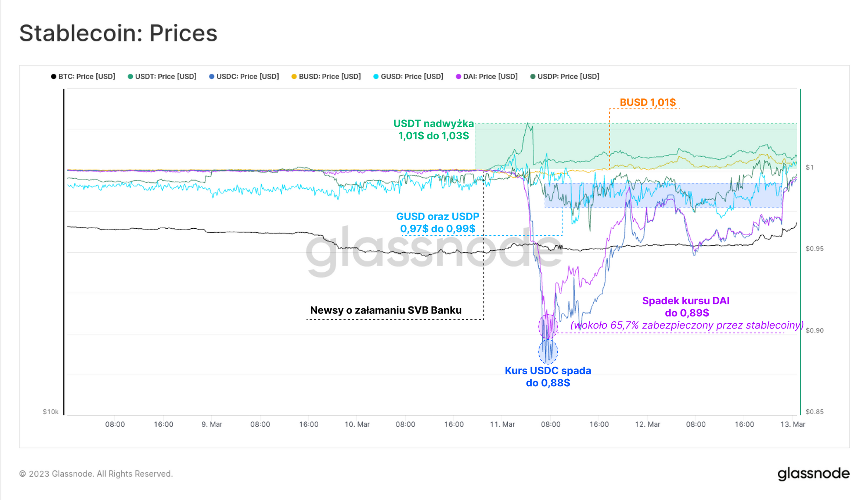Image resolution: width=868 pixels, height=500 pixels.
Task: Toggle the USDT: Price [USD] legend entry
Action: tap(162, 76)
